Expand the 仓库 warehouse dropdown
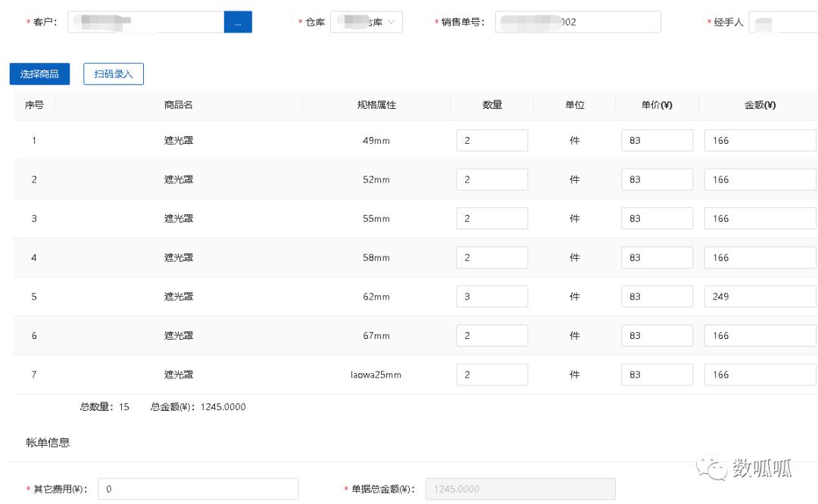818x504 pixels. point(366,20)
